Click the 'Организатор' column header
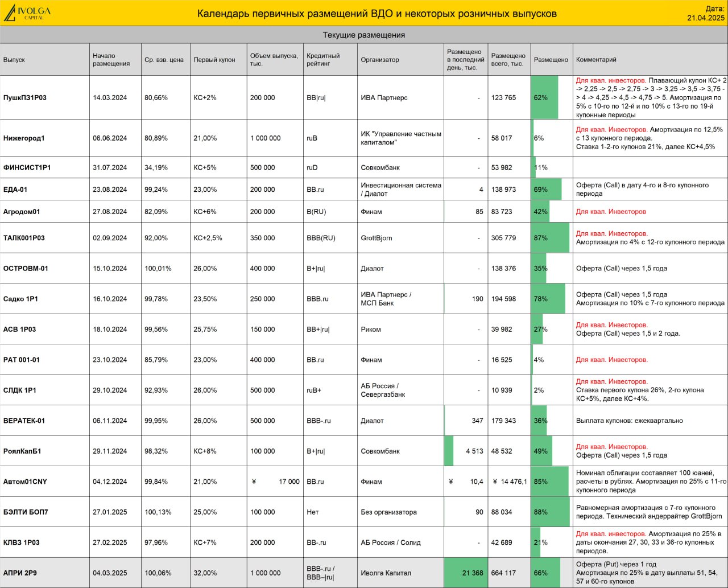 tap(380, 60)
